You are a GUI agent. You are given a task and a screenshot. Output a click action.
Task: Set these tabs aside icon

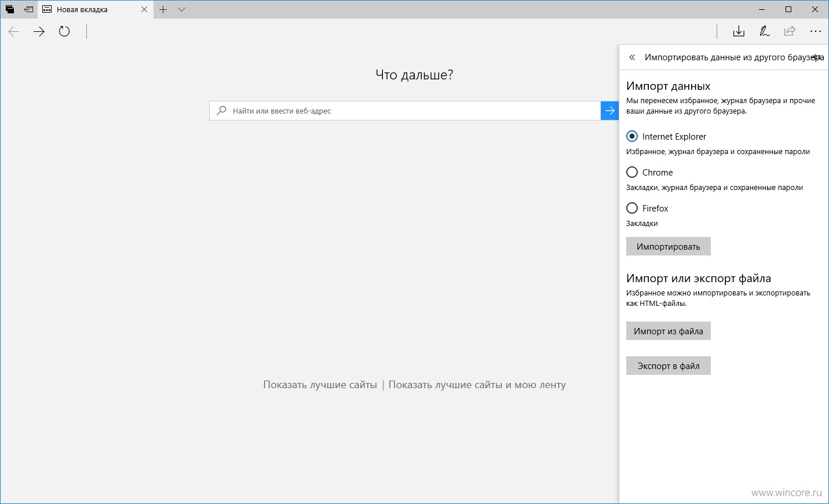coord(28,9)
